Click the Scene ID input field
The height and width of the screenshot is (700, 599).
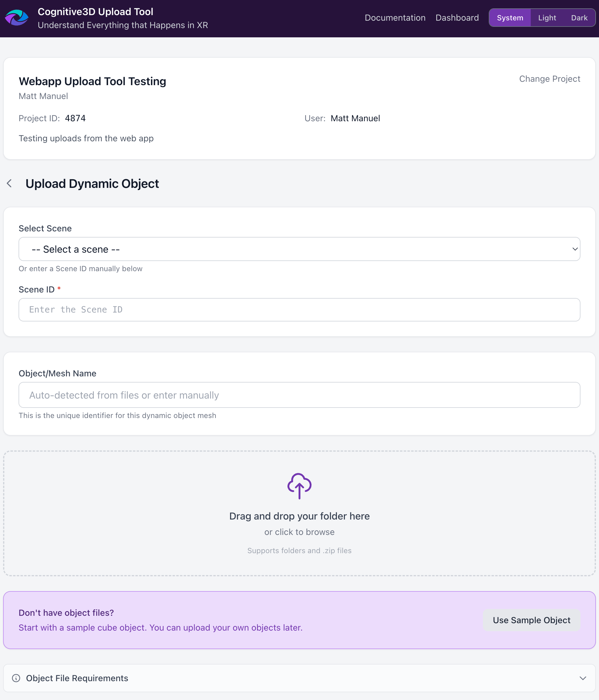(x=299, y=309)
